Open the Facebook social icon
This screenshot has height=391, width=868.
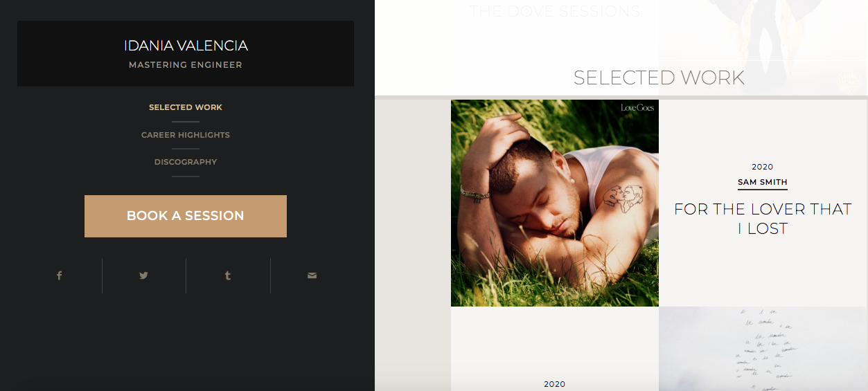60,275
